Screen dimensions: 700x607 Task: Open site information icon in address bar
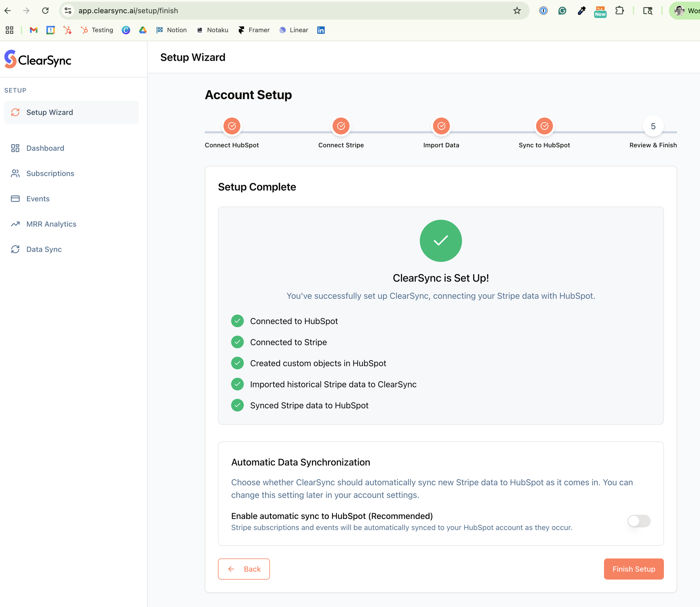point(68,11)
